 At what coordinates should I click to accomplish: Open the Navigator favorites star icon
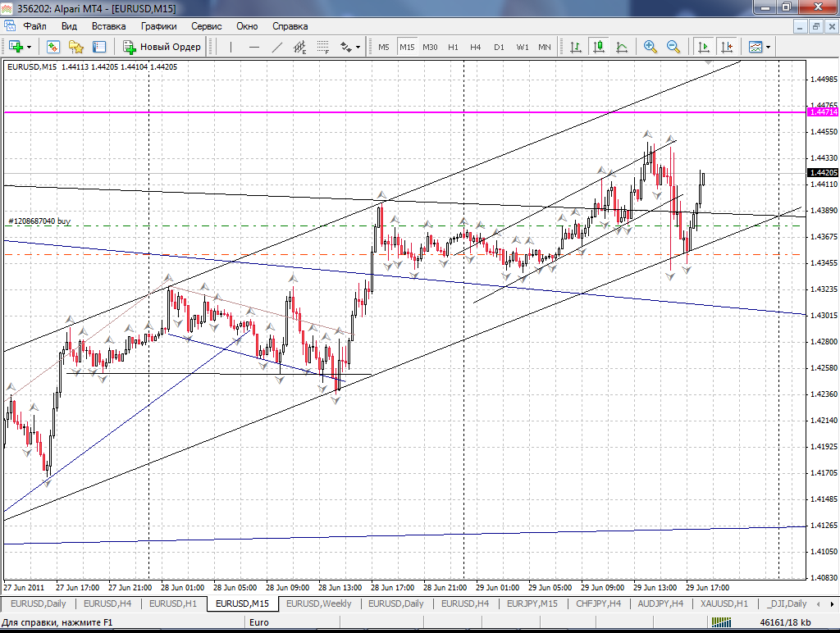(76, 47)
